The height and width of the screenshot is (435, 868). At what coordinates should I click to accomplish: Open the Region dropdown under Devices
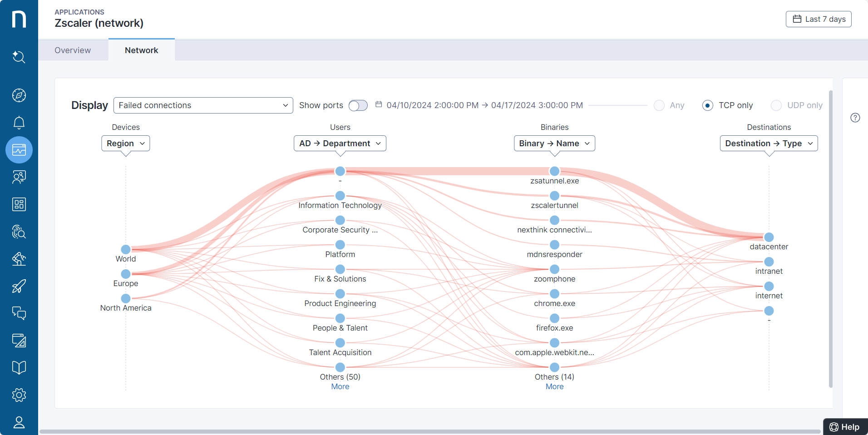[x=125, y=143]
